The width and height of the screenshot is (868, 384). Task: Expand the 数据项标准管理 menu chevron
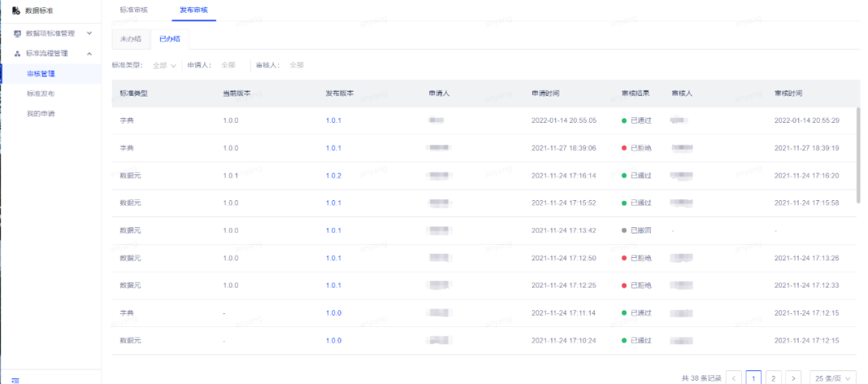(90, 33)
